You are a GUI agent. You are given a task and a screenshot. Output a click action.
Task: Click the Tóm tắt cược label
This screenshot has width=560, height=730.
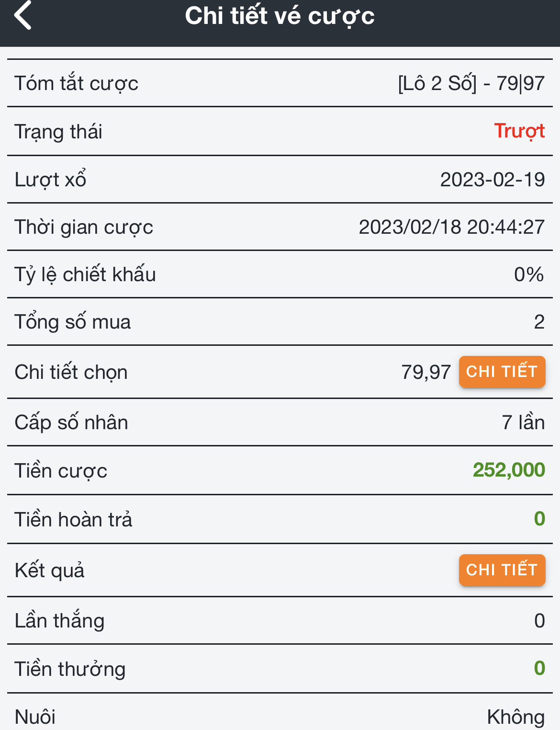pos(76,83)
